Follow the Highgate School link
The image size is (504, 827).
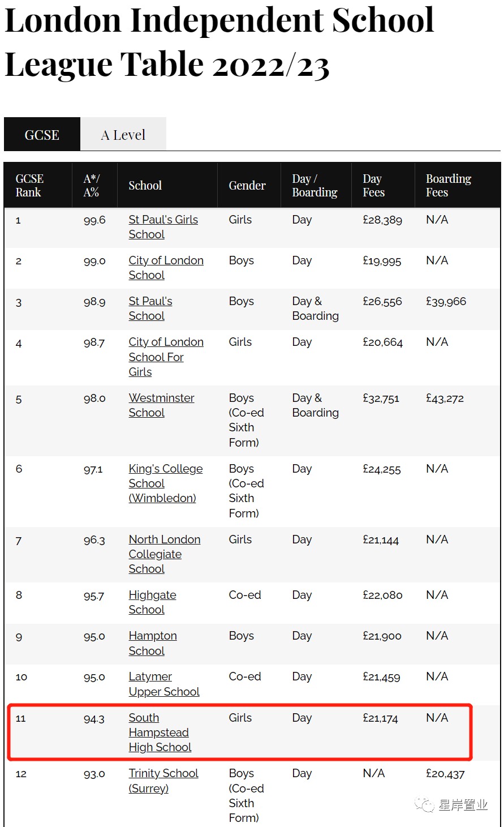click(152, 602)
